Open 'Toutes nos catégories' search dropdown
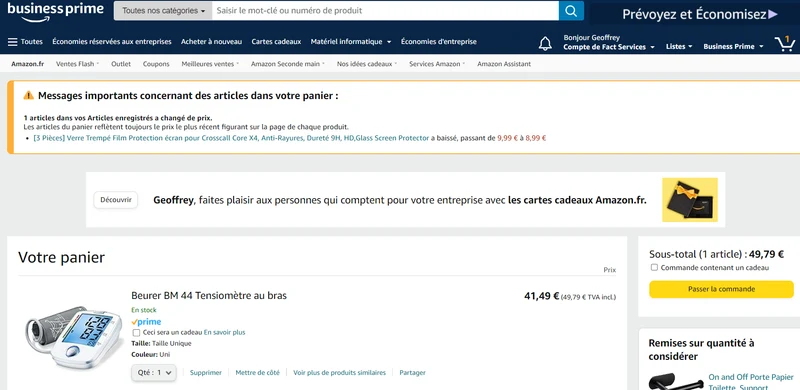800x390 pixels. pos(163,11)
